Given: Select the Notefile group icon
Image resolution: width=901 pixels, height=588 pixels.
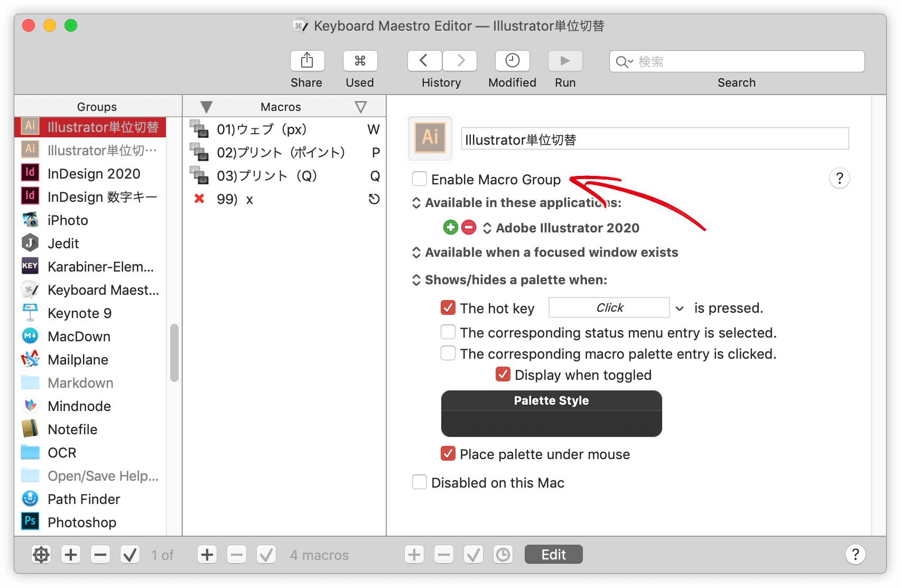Looking at the screenshot, I should pos(30,429).
